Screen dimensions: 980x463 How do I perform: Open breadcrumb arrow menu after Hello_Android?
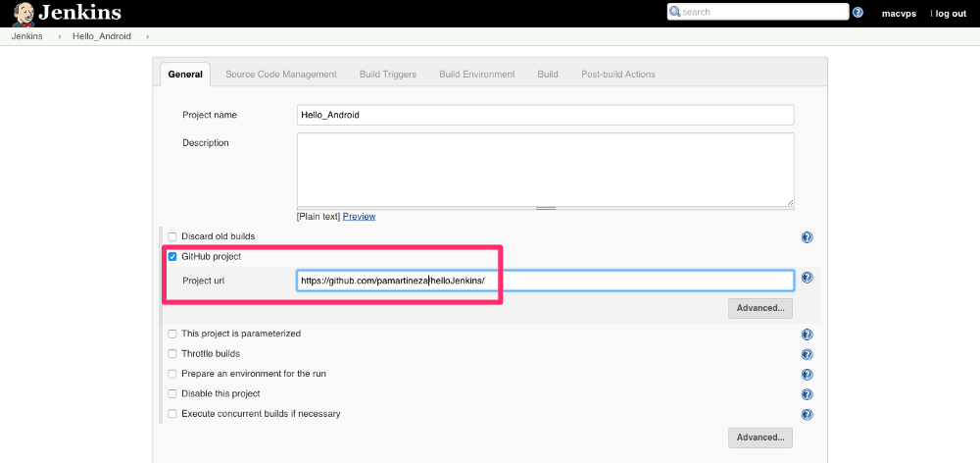click(148, 36)
